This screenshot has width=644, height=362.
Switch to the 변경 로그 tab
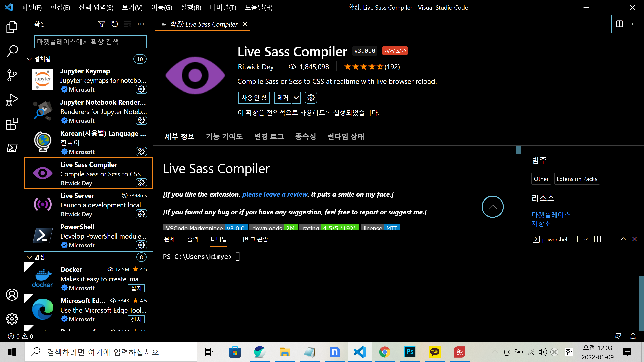(269, 136)
